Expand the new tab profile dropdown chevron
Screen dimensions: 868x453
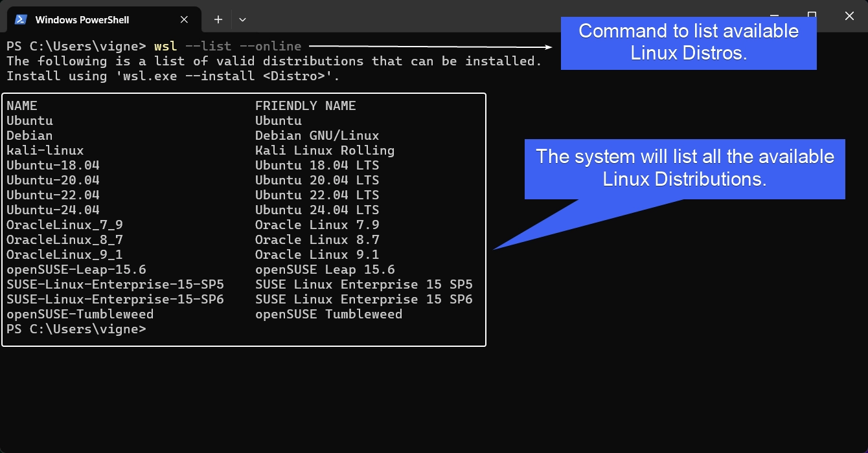tap(242, 19)
